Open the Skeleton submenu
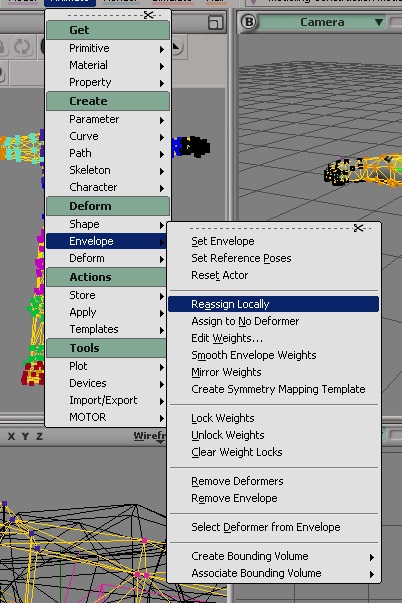The height and width of the screenshot is (603, 402). click(x=107, y=170)
